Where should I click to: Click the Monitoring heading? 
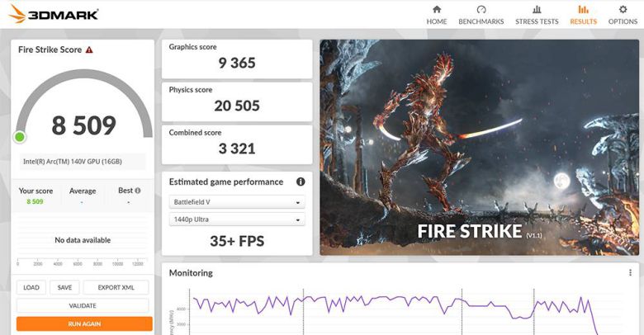(191, 272)
